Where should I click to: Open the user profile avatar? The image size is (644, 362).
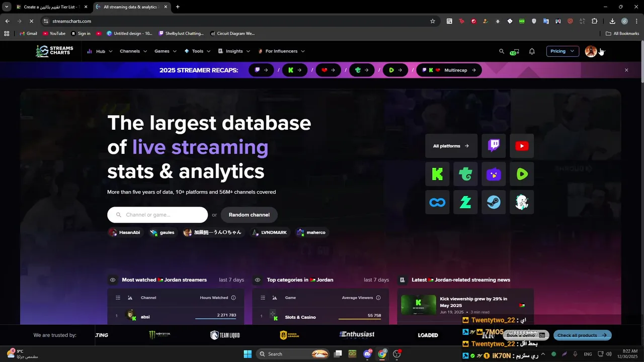coord(591,51)
